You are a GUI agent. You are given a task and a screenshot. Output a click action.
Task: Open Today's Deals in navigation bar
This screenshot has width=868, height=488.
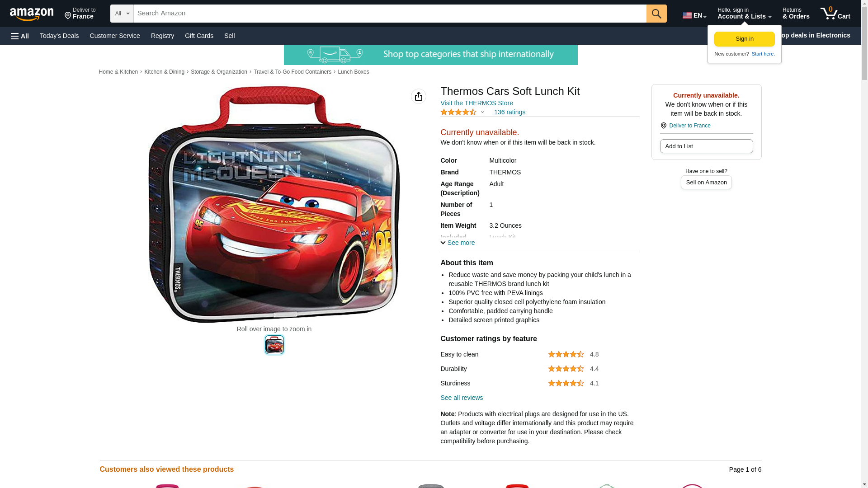pos(59,36)
